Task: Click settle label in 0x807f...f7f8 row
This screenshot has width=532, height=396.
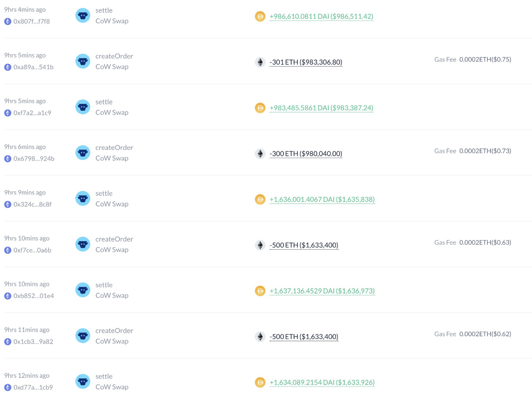Action: (104, 10)
